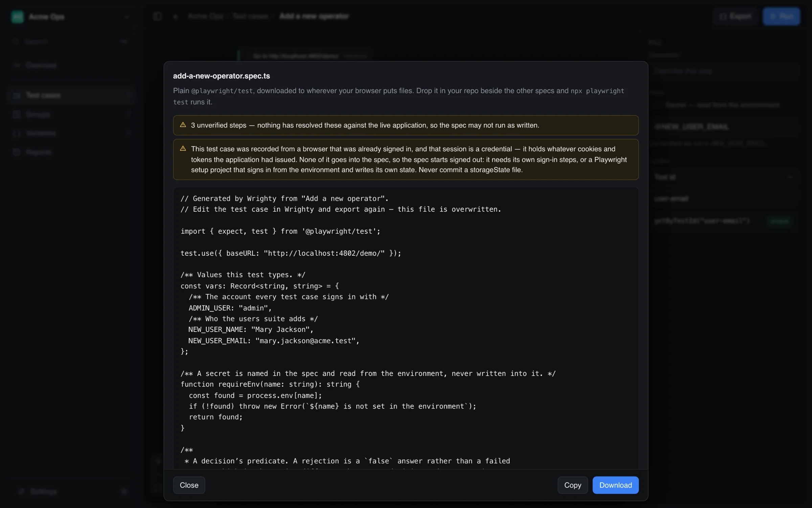Screen dimensions: 812x508
Task: Click the add-a-new-operator.spec.ts title
Action: (x=221, y=76)
